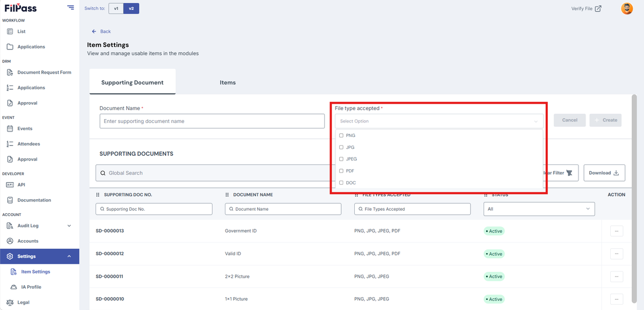
Task: Focus the Document Name input field
Action: click(212, 121)
